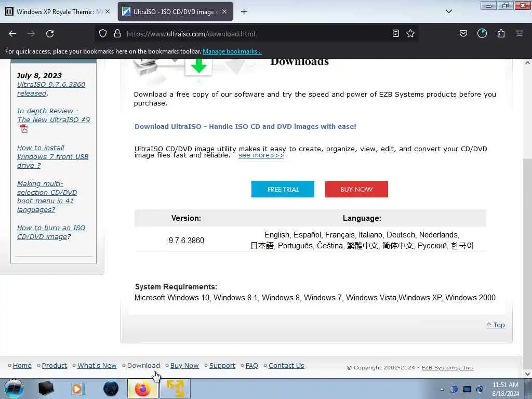Open the tracking protection shield icon
Screen dimensions: 532x399
[x=103, y=34]
